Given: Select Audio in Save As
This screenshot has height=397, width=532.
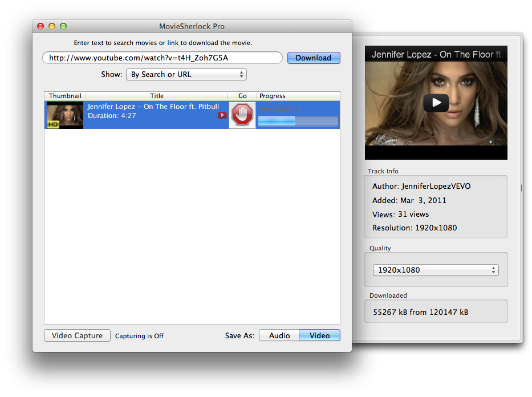Looking at the screenshot, I should coord(279,335).
